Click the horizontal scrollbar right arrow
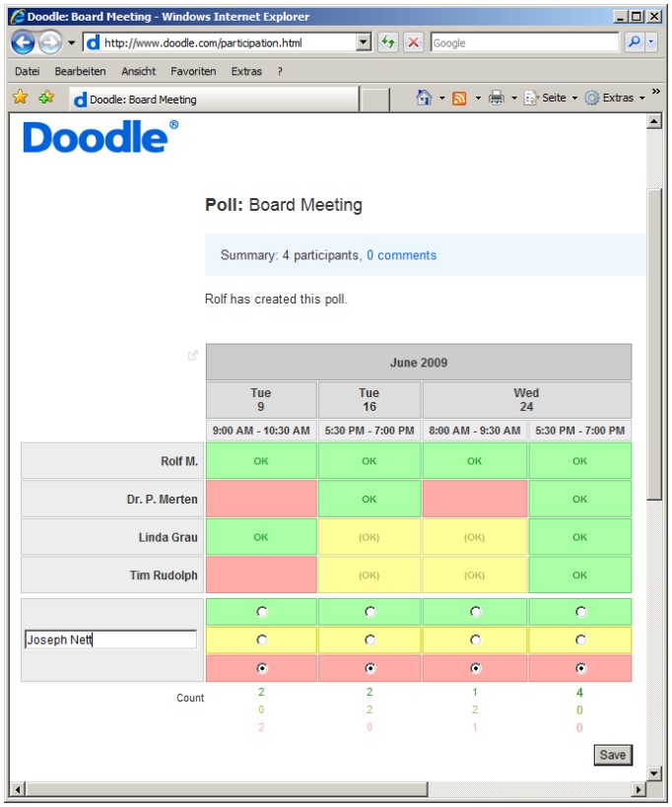Screen dimensions: 672x807 coord(638,789)
